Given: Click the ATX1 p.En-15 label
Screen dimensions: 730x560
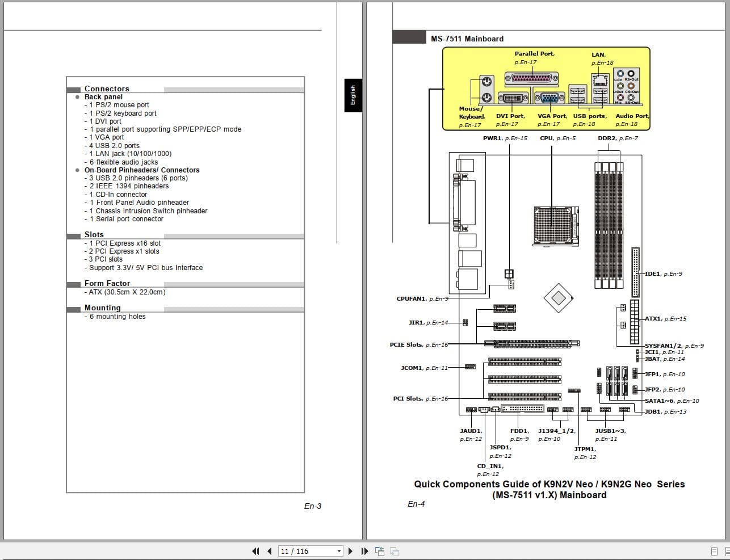Looking at the screenshot, I should coord(666,318).
